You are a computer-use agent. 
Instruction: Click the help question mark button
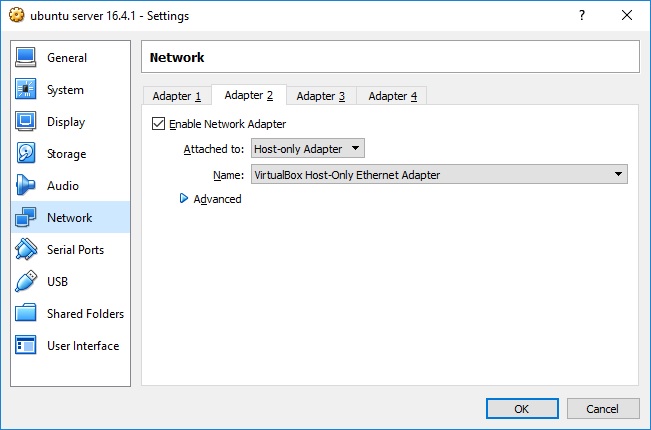pyautogui.click(x=582, y=16)
